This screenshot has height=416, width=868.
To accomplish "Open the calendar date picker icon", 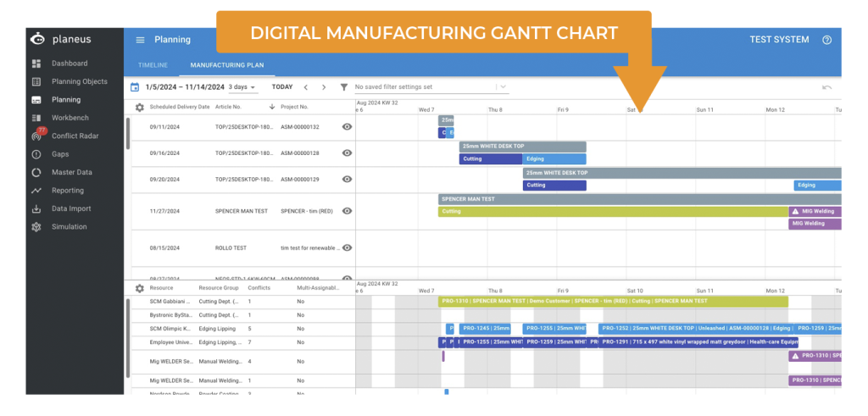I will point(135,87).
